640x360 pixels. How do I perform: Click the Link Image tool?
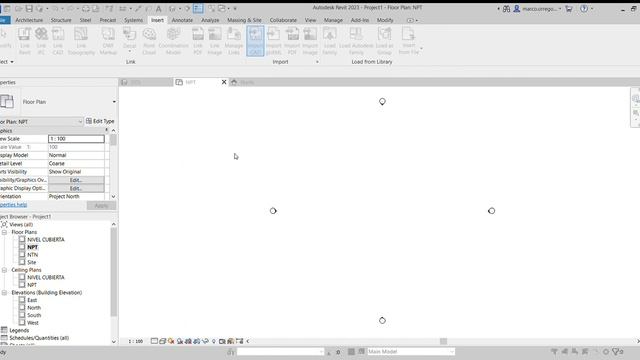(215, 41)
